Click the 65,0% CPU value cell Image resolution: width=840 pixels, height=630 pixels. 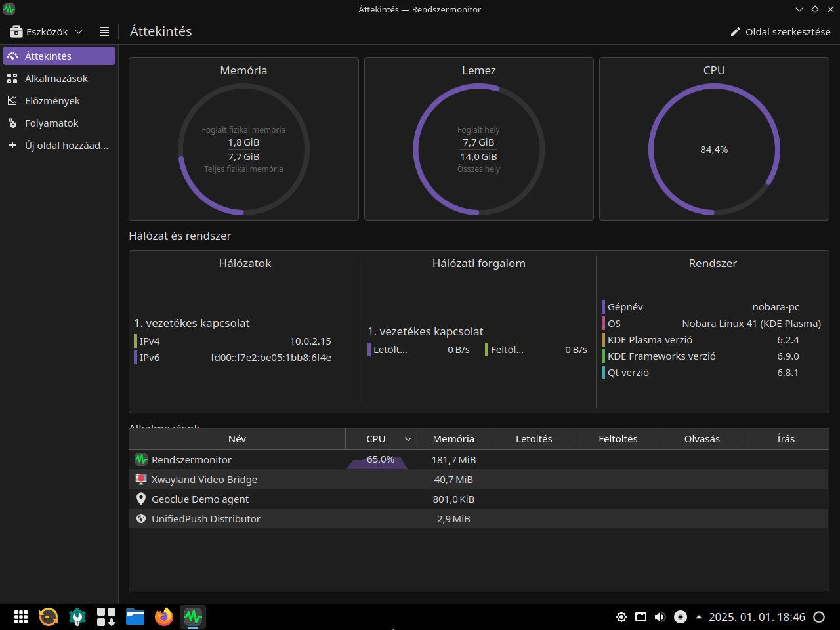pos(381,459)
